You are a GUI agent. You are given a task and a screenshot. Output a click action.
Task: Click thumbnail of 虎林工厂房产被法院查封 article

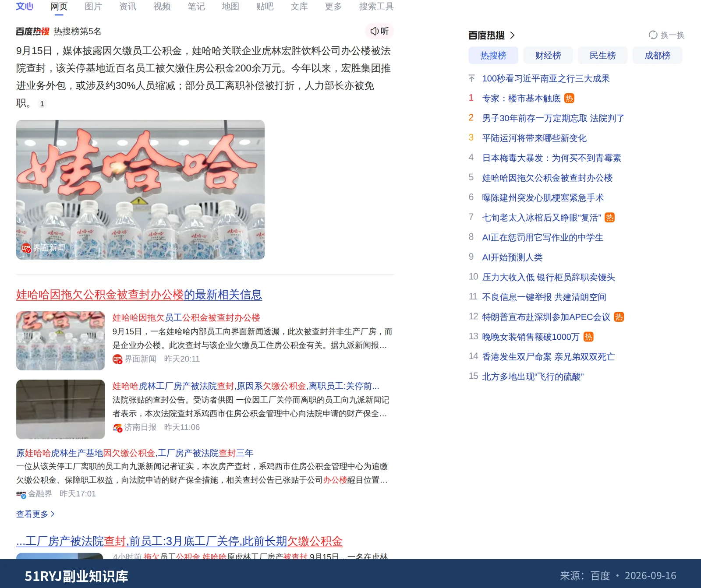click(x=60, y=409)
